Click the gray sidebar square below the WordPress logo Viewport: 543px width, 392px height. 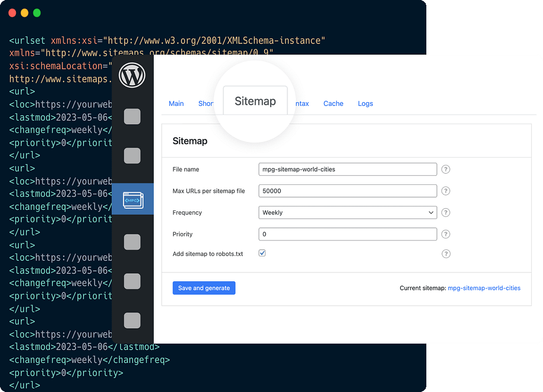click(x=132, y=117)
